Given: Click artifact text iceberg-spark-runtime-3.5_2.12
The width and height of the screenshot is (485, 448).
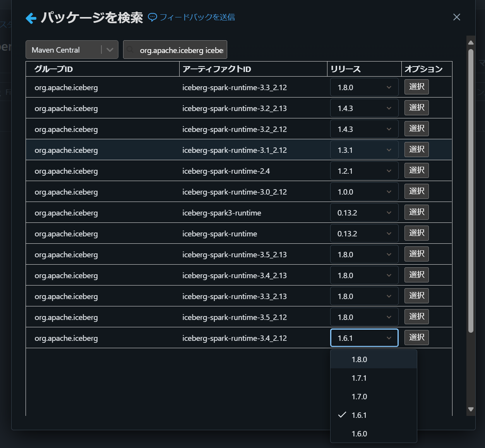Looking at the screenshot, I should [x=235, y=317].
